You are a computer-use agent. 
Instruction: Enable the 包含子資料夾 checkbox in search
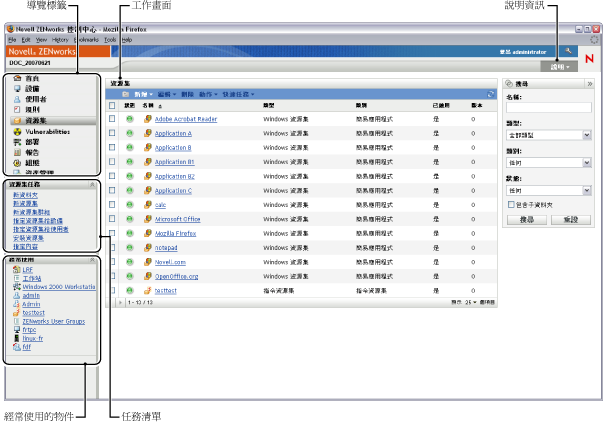tap(512, 203)
